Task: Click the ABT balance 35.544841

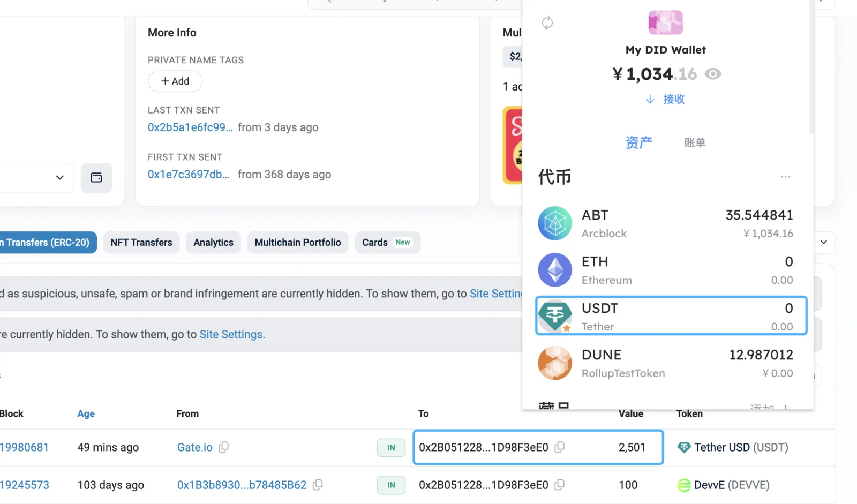Action: click(x=759, y=215)
